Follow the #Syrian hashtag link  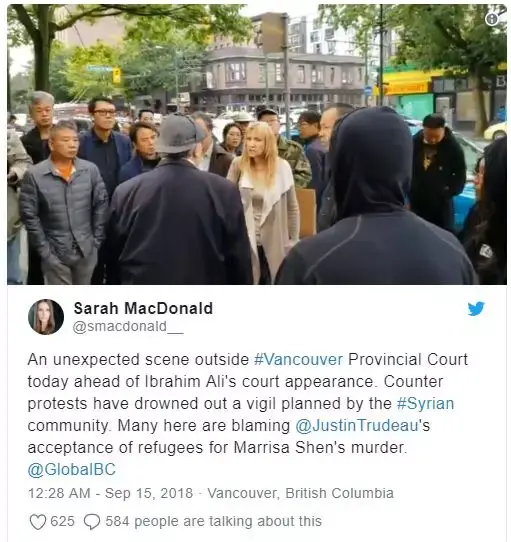tap(425, 403)
